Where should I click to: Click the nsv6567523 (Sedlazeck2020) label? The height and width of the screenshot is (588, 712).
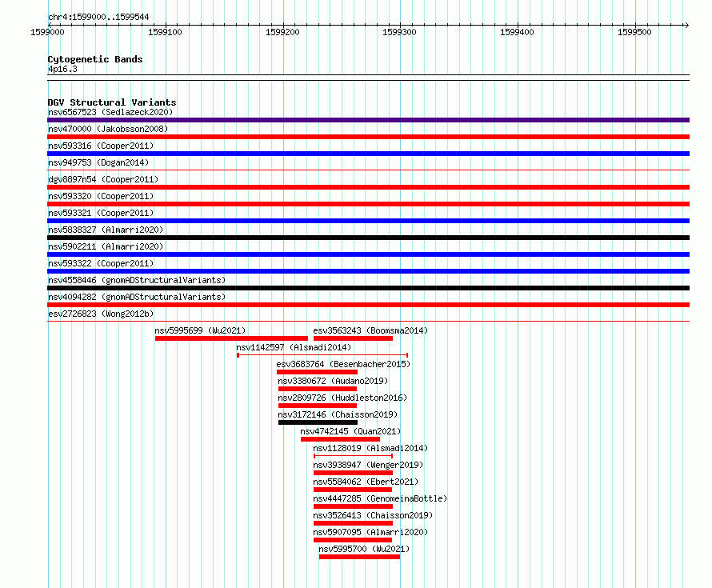[x=110, y=112]
